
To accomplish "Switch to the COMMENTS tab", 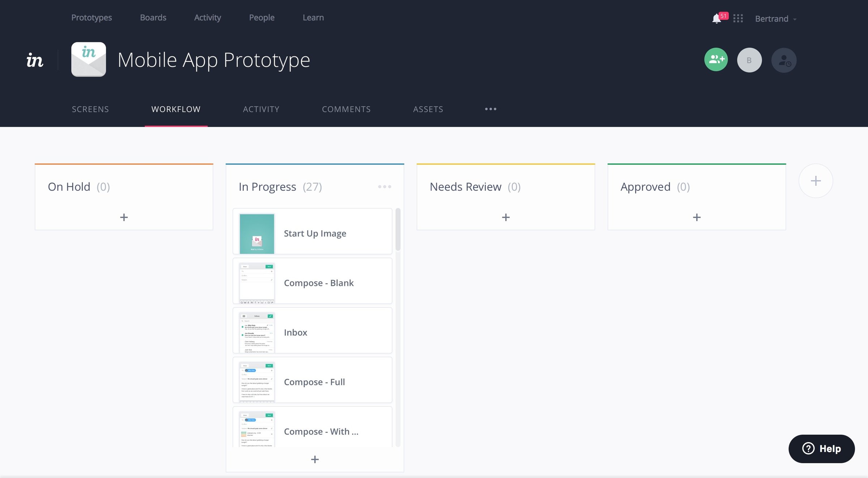I will point(346,109).
